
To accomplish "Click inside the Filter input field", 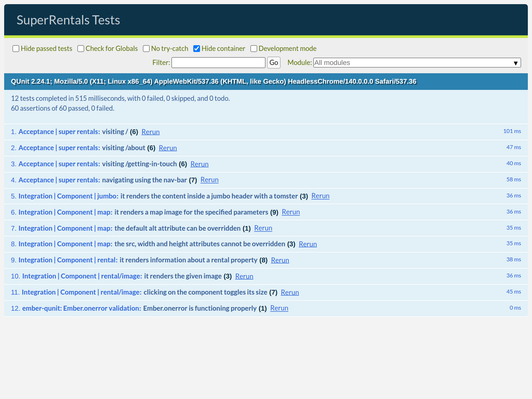I will point(218,63).
